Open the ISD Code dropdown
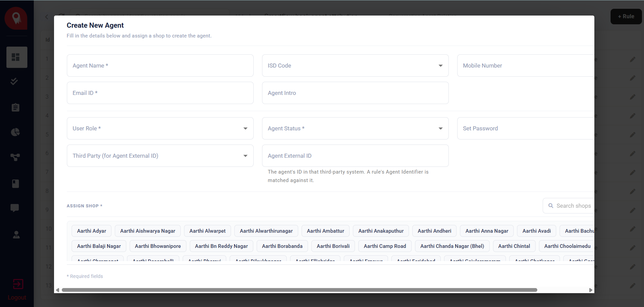644x307 pixels. (355, 66)
